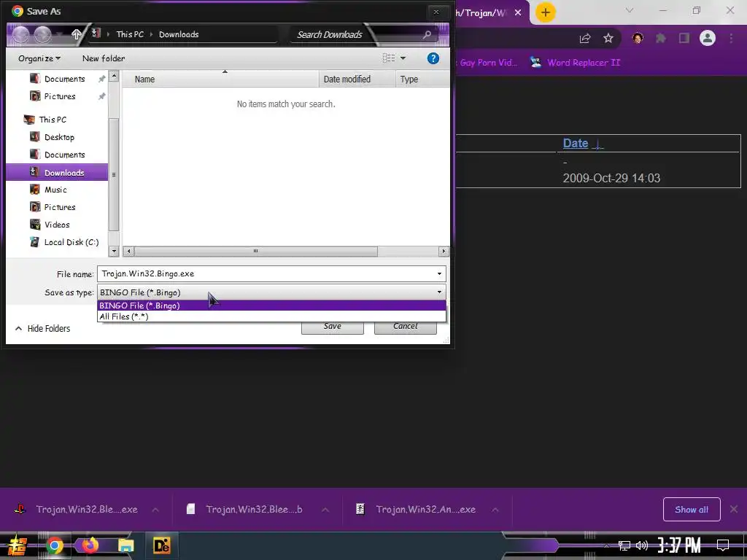Open the Save As help question mark
The width and height of the screenshot is (747, 560).
click(433, 58)
